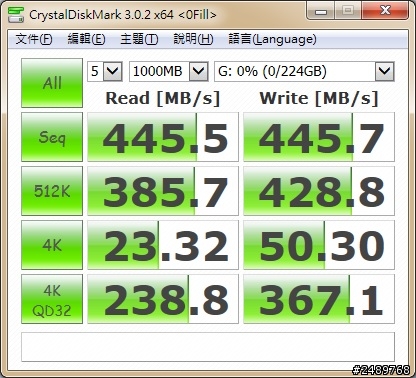Click the 4K read result 23.32
The height and width of the screenshot is (378, 416).
[x=163, y=245]
